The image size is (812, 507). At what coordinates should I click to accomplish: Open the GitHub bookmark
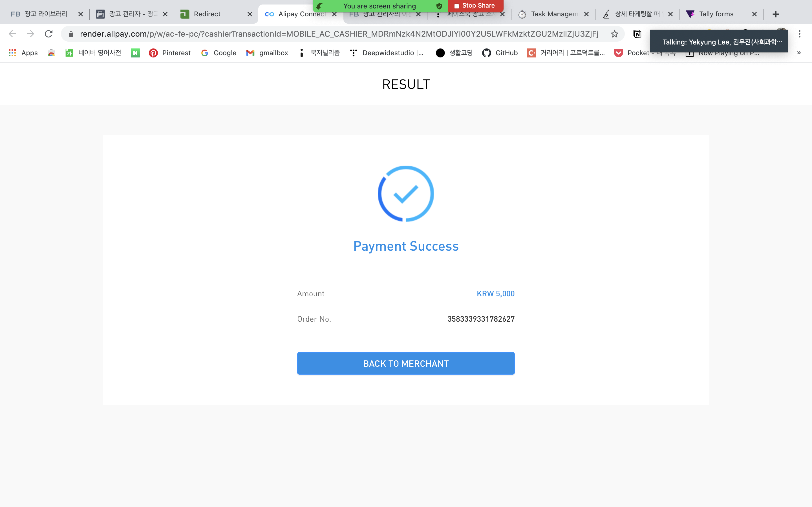click(500, 53)
